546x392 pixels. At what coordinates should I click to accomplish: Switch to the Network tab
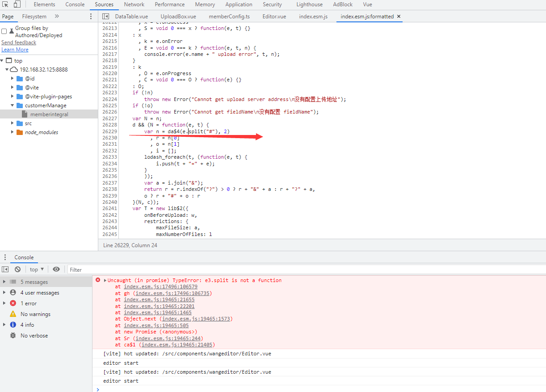pyautogui.click(x=134, y=4)
